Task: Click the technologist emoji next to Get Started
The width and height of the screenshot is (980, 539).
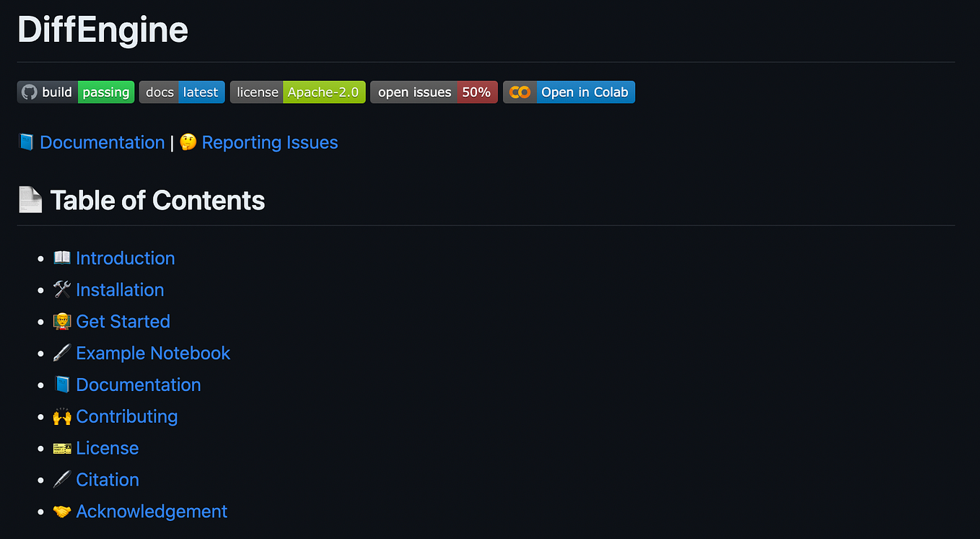Action: pos(61,321)
